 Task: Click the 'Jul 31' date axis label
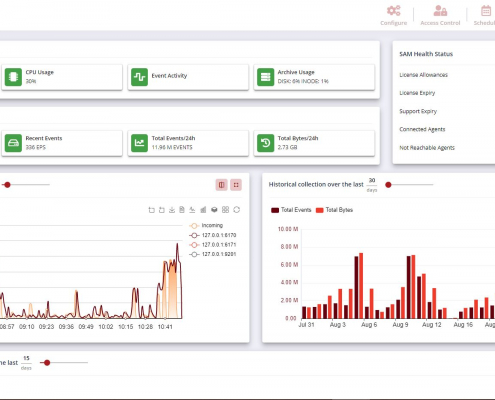(306, 325)
